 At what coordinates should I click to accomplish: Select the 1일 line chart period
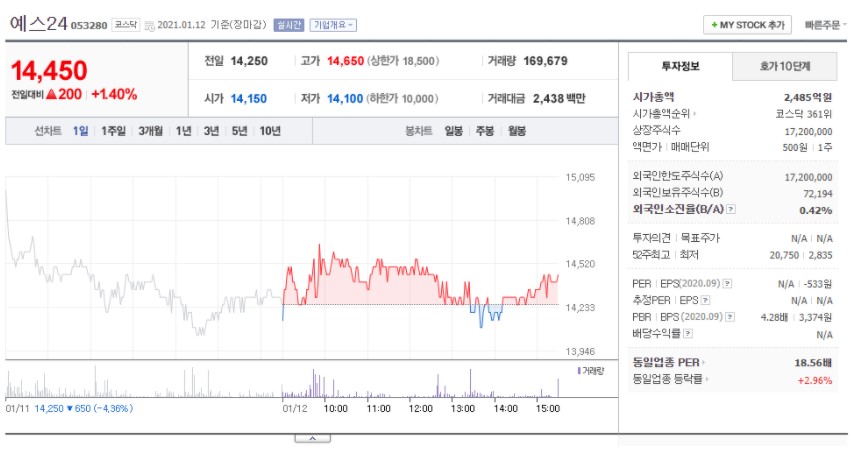(80, 131)
